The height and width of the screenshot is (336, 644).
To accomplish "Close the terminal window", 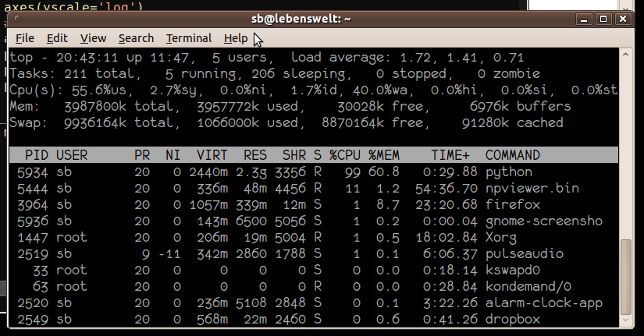I will (622, 16).
